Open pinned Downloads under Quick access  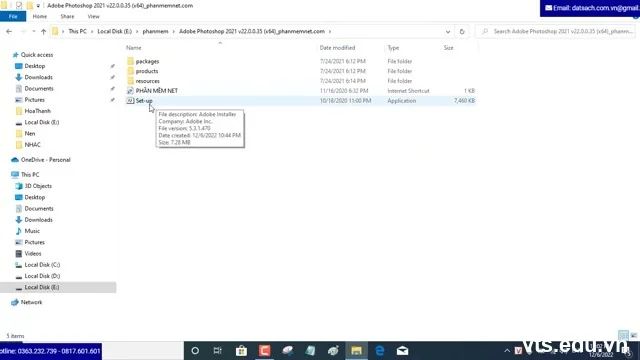38,77
